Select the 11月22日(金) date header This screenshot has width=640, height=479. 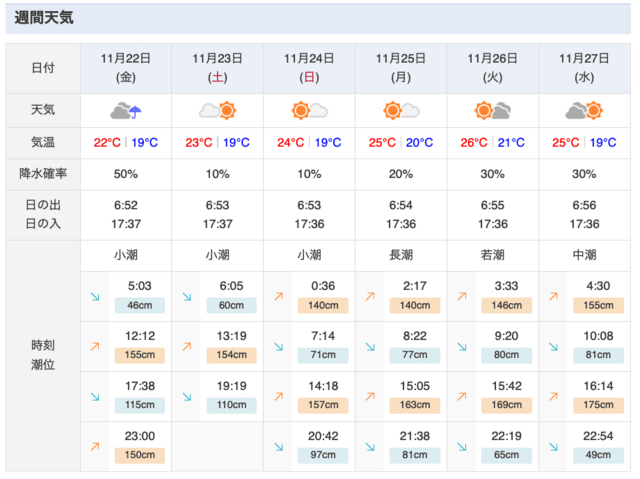[x=126, y=68]
